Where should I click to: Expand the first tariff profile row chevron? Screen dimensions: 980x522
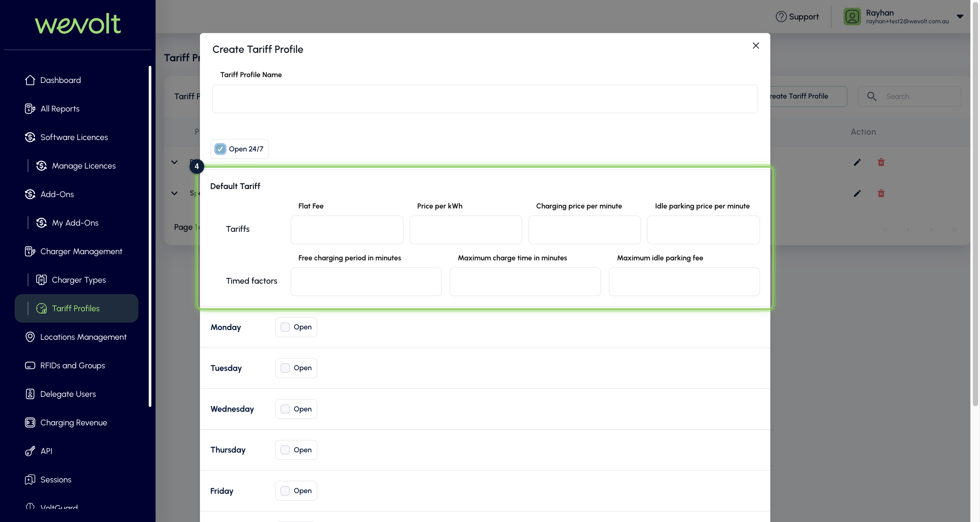174,162
